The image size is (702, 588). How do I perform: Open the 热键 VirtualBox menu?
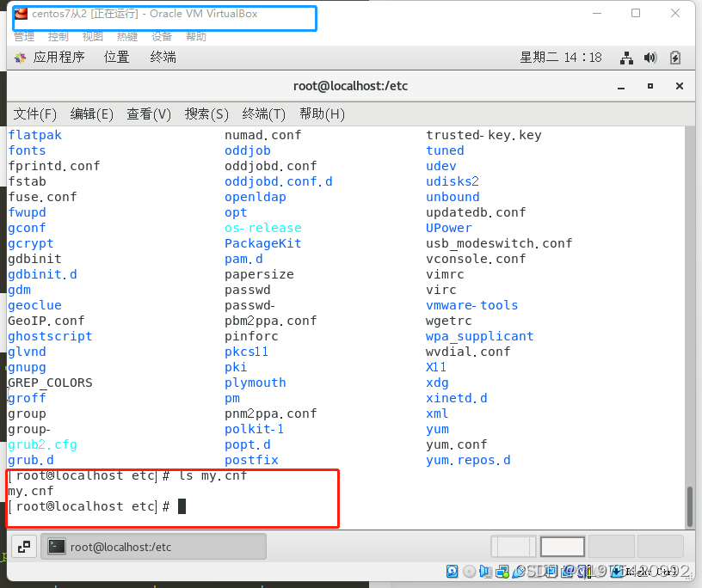pyautogui.click(x=127, y=37)
